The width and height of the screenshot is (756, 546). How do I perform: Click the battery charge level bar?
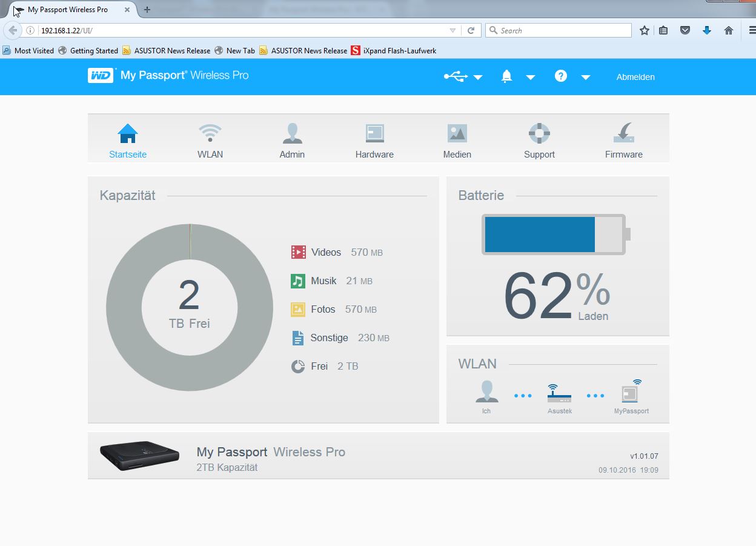pos(556,235)
